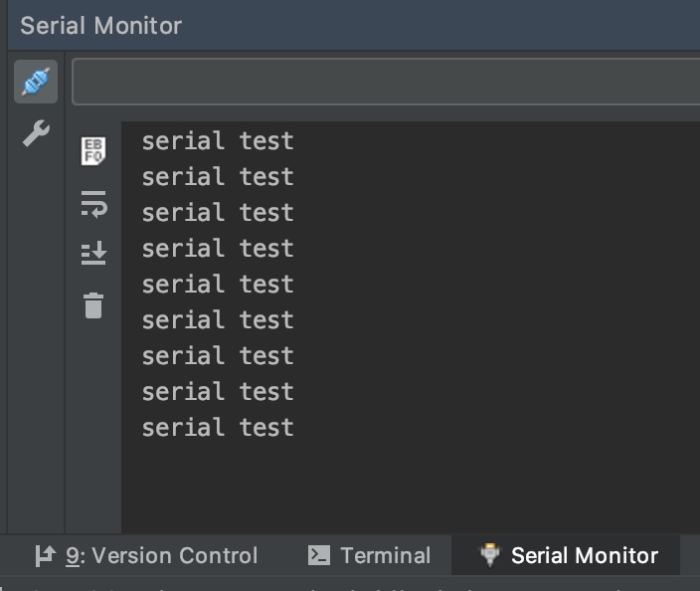Switch to the Terminal tab
Image resolution: width=700 pixels, height=591 pixels.
click(x=369, y=556)
